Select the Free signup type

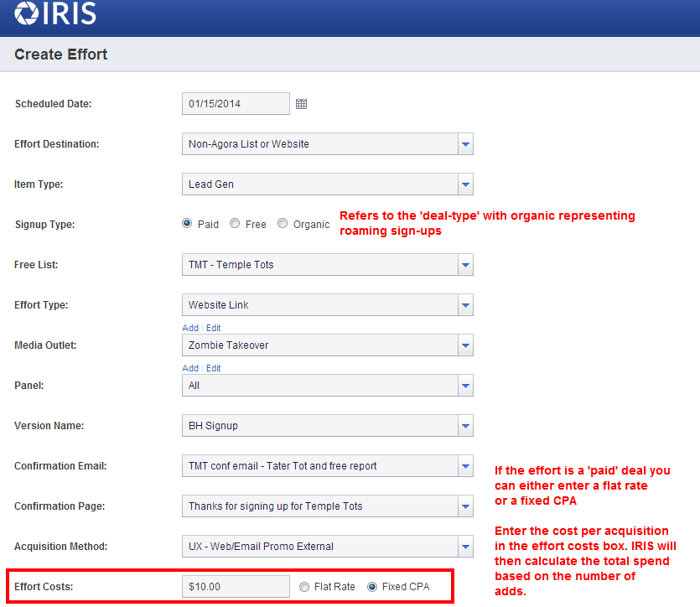pos(235,223)
